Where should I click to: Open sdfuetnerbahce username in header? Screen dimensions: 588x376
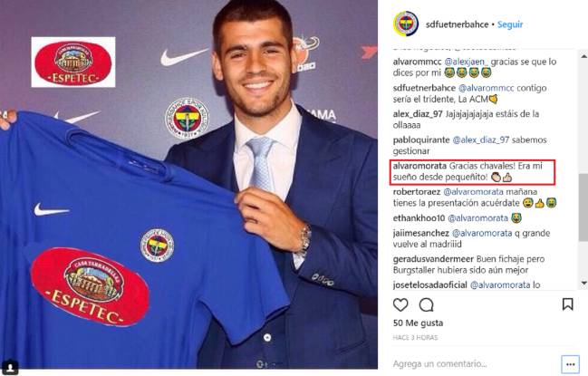[458, 24]
